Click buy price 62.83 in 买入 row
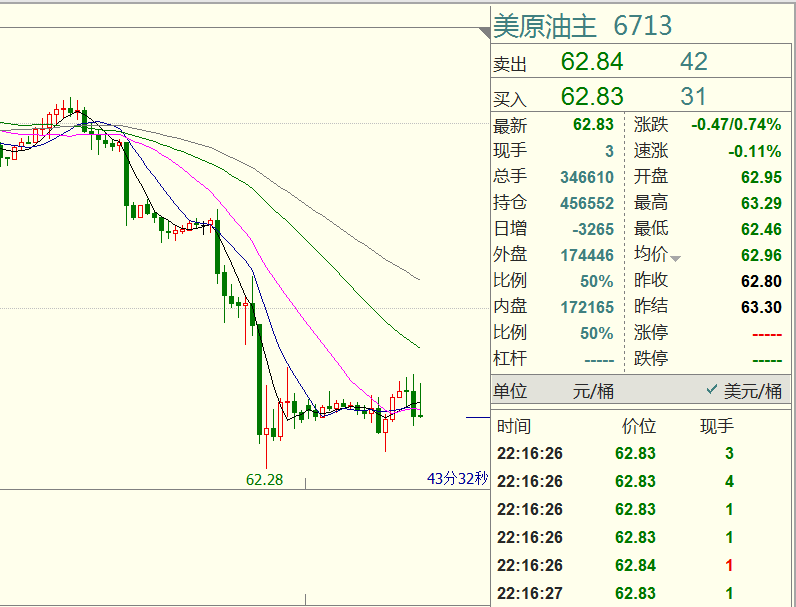The width and height of the screenshot is (796, 607). (592, 96)
